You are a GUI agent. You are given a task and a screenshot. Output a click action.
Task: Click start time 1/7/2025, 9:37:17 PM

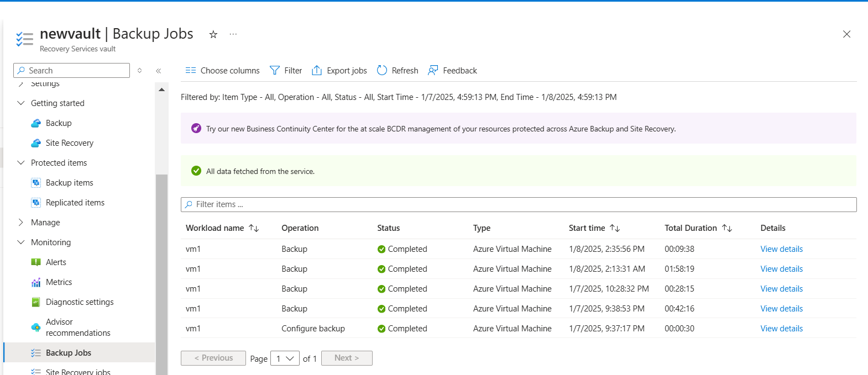[x=606, y=329]
